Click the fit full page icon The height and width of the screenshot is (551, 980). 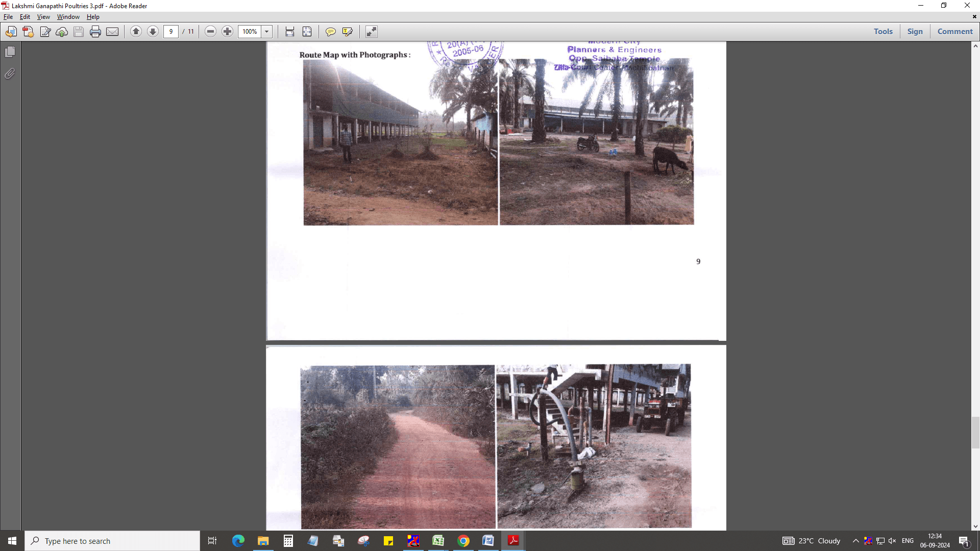(x=307, y=32)
